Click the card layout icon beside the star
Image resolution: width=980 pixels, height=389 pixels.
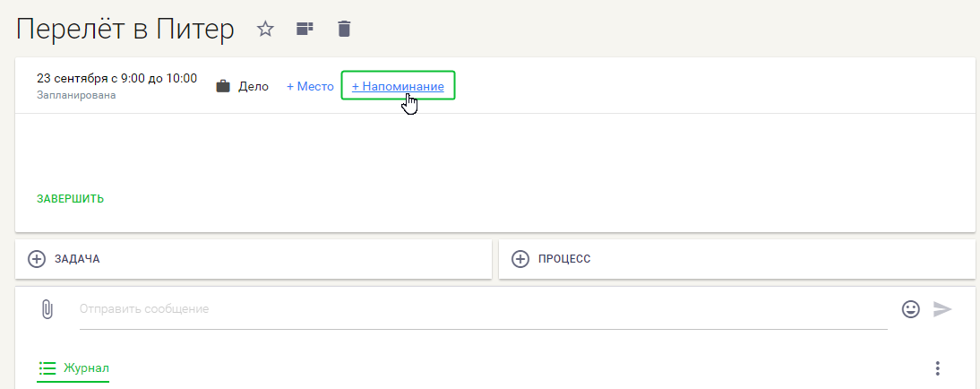pos(305,29)
